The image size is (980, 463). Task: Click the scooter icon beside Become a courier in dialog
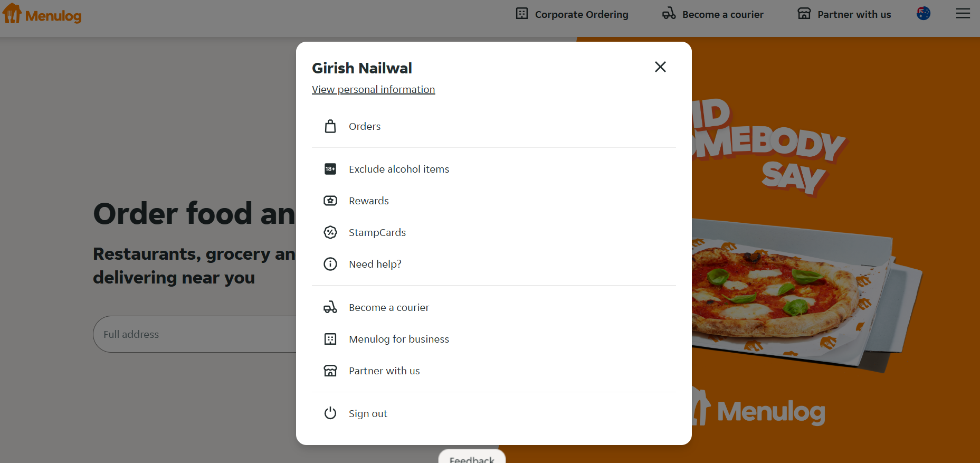tap(330, 307)
